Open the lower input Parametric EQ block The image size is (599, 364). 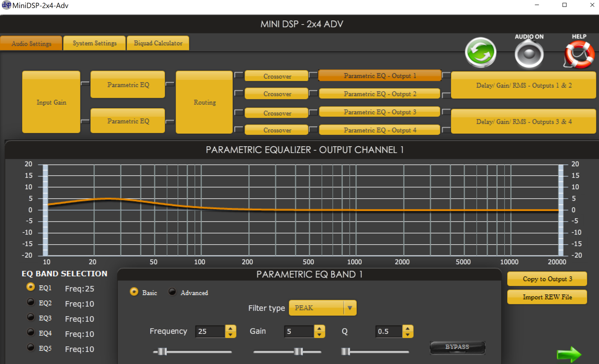(x=128, y=121)
